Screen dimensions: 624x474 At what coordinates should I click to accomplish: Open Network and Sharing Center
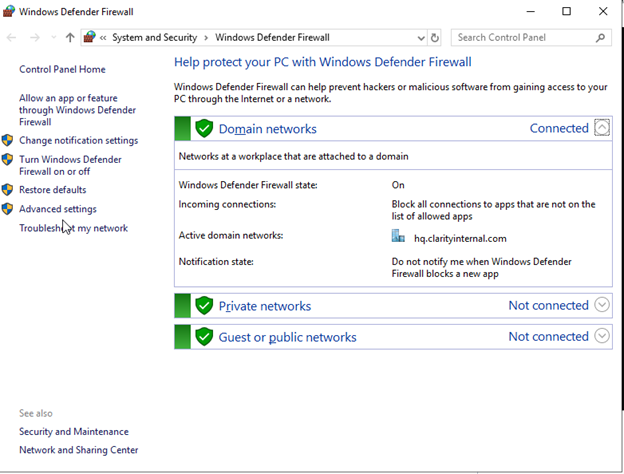click(79, 450)
